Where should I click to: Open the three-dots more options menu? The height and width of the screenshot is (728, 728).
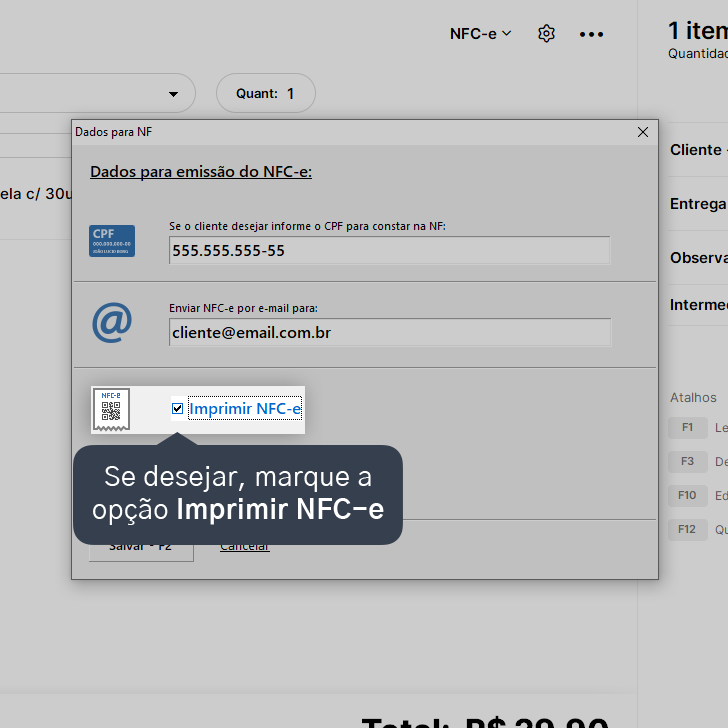[x=591, y=34]
